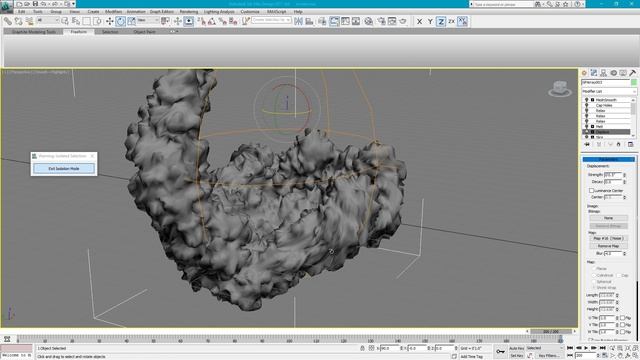Expand the Melt modifier stack entry
Screen dimensions: 640x360
[x=592, y=127]
